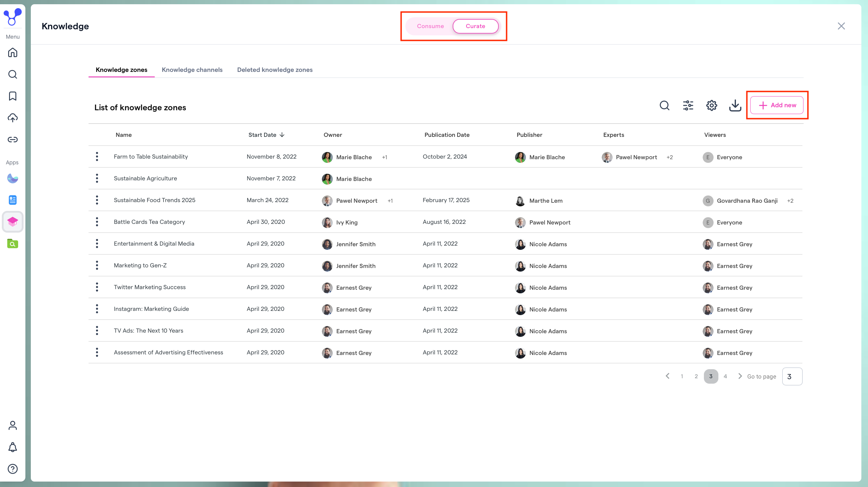Click the Go to page input field
The width and height of the screenshot is (868, 487).
coord(792,376)
